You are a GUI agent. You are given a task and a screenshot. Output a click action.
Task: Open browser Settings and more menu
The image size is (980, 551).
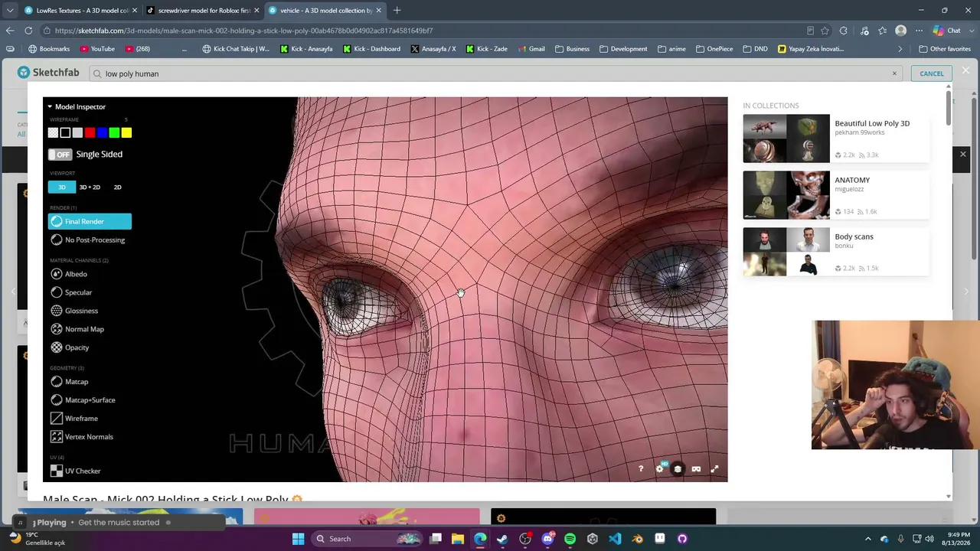pyautogui.click(x=917, y=31)
